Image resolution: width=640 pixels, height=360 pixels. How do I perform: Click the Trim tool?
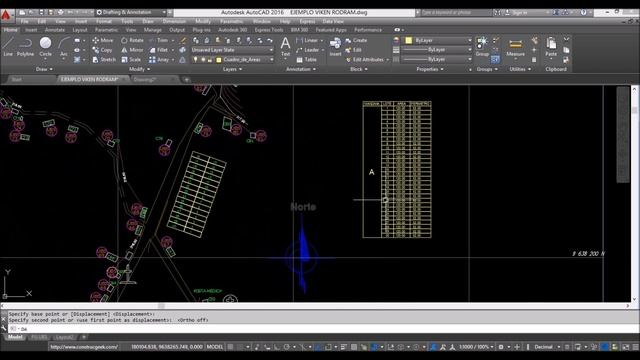[159, 40]
